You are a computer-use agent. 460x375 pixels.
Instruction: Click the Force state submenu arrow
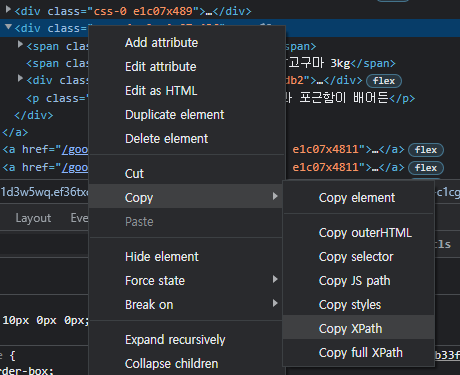point(275,279)
